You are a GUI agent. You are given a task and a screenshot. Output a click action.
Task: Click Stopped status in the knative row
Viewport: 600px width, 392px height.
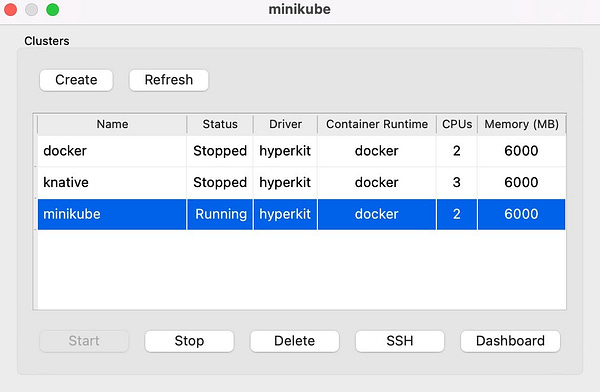tap(220, 182)
